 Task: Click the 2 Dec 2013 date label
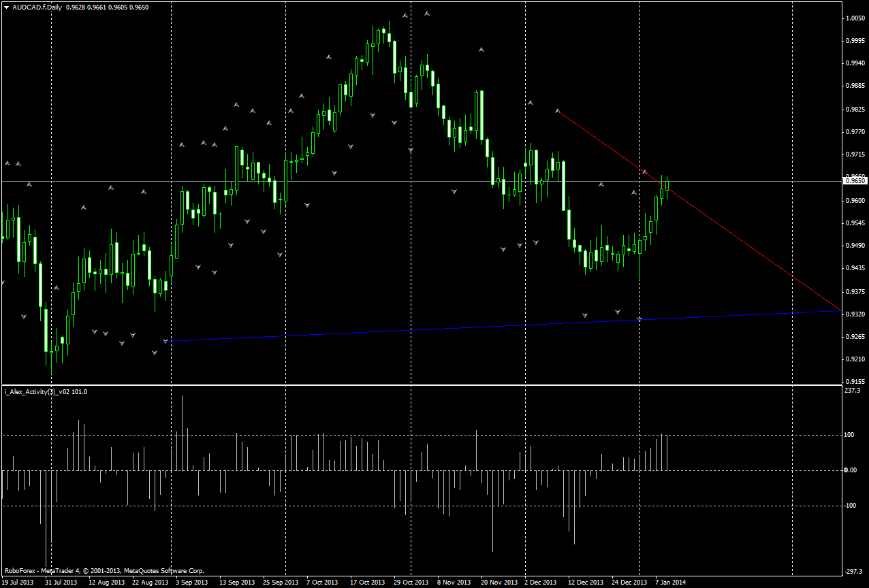pos(540,583)
